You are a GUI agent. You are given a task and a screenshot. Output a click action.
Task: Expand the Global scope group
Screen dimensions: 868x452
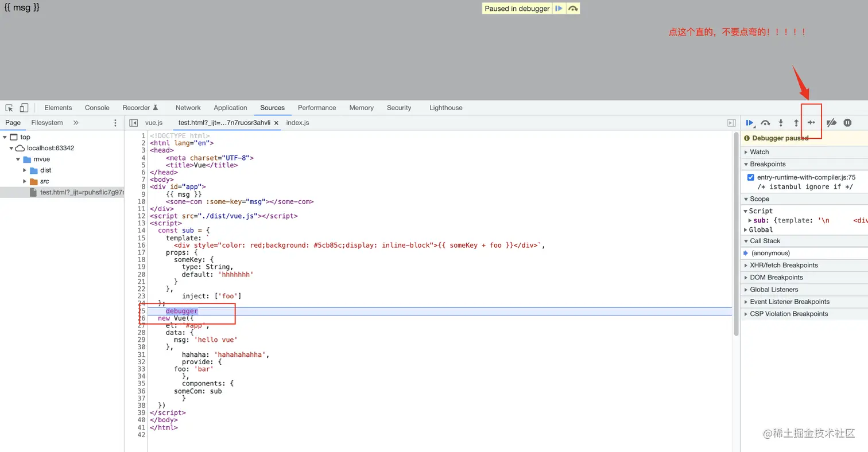761,230
